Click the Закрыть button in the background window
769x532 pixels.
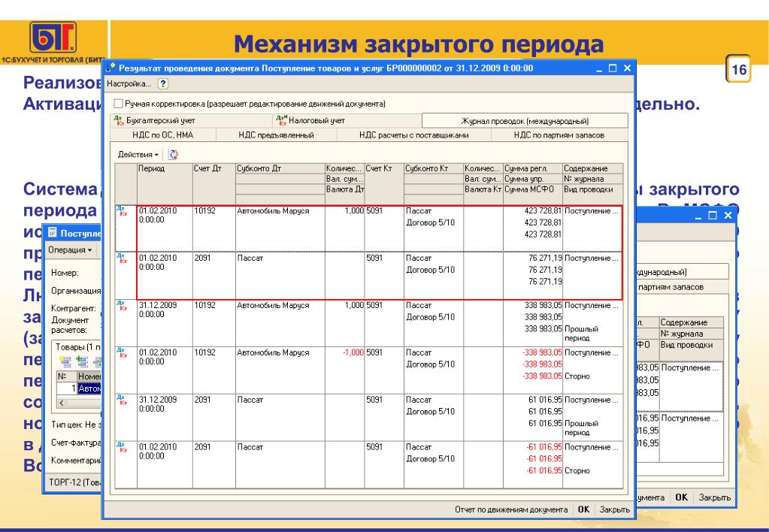pyautogui.click(x=714, y=497)
